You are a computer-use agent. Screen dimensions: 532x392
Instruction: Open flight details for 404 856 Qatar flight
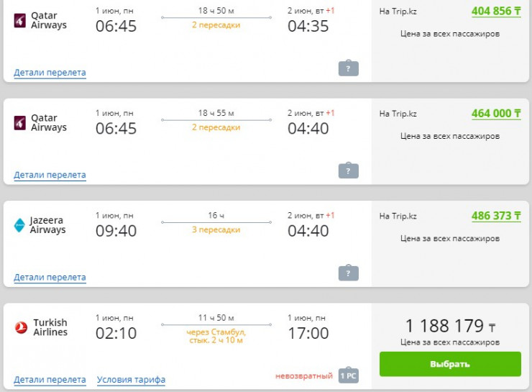pyautogui.click(x=50, y=73)
